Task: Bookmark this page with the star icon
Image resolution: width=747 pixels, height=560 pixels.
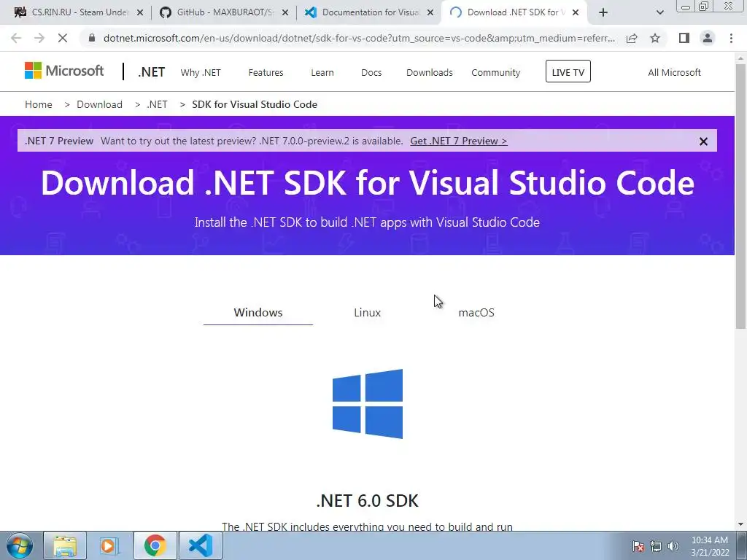Action: (655, 38)
